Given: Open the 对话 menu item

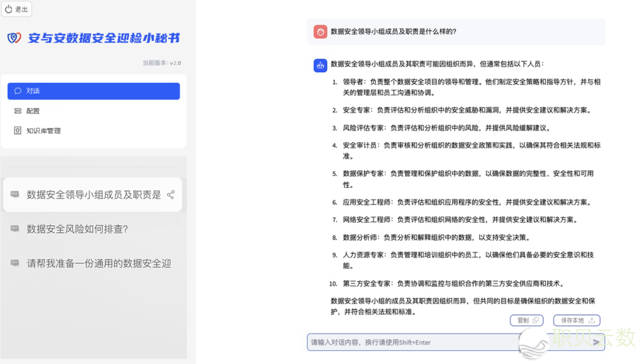Looking at the screenshot, I should pos(93,91).
